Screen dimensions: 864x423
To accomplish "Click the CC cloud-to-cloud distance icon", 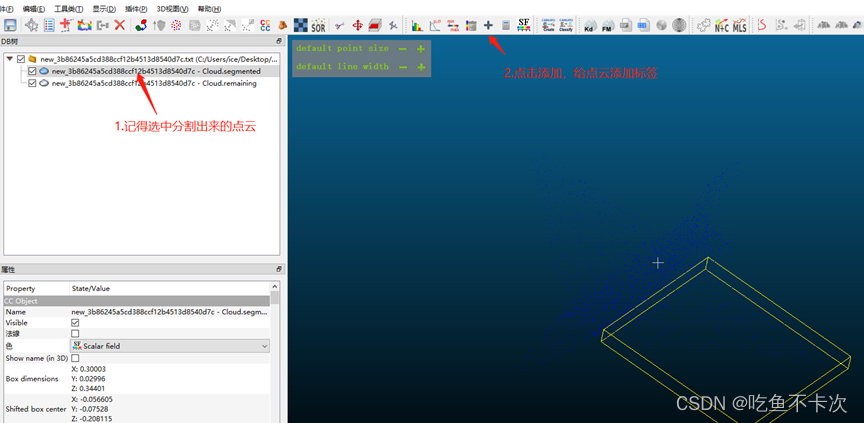I will point(265,25).
